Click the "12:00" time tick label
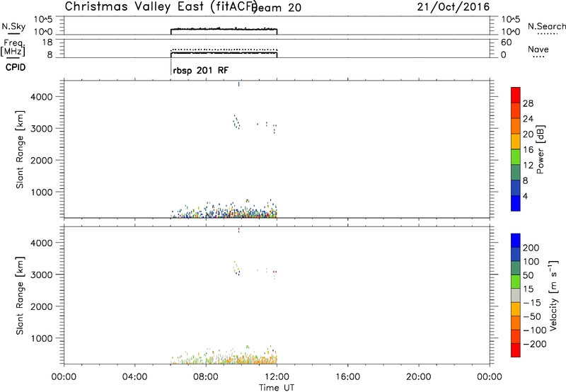 277,377
